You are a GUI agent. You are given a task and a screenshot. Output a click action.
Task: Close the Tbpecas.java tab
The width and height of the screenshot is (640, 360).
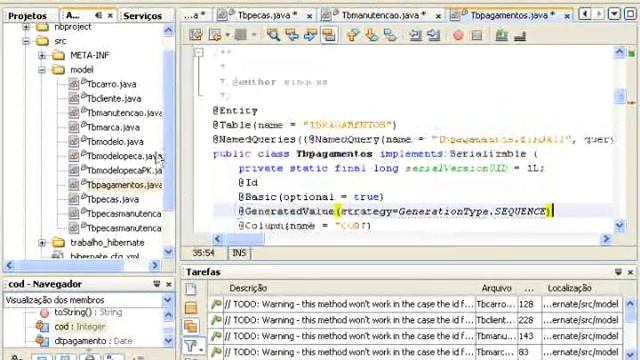coord(310,16)
